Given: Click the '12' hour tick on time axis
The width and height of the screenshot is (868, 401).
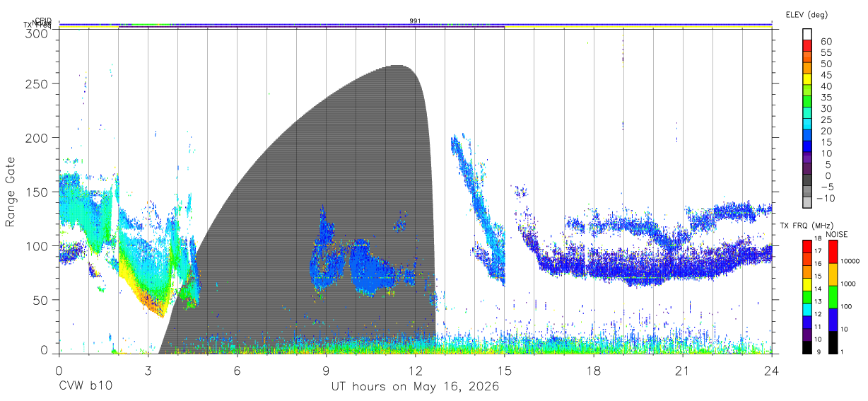Looking at the screenshot, I should (x=415, y=371).
